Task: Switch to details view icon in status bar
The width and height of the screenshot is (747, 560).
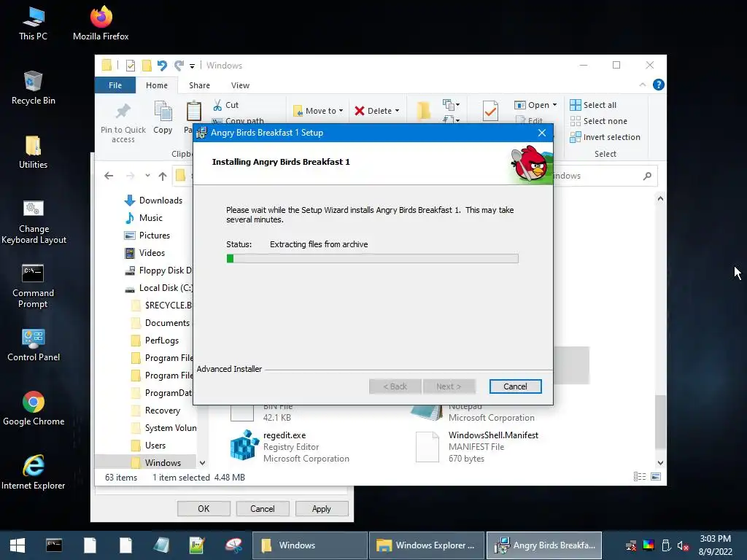Action: click(x=639, y=477)
